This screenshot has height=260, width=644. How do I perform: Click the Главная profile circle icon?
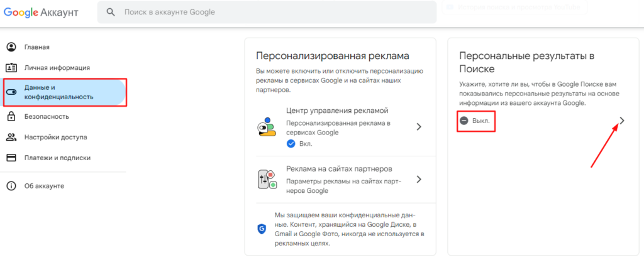(11, 46)
